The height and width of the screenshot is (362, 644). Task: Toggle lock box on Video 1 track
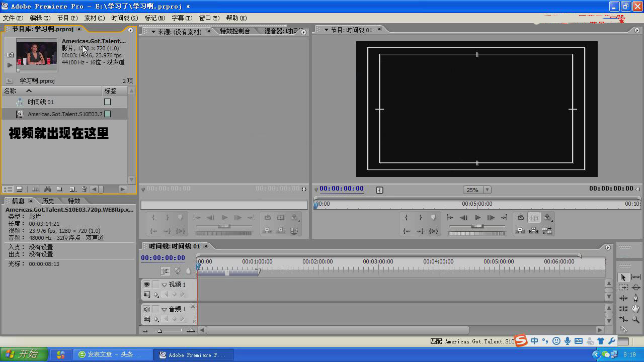coord(155,284)
